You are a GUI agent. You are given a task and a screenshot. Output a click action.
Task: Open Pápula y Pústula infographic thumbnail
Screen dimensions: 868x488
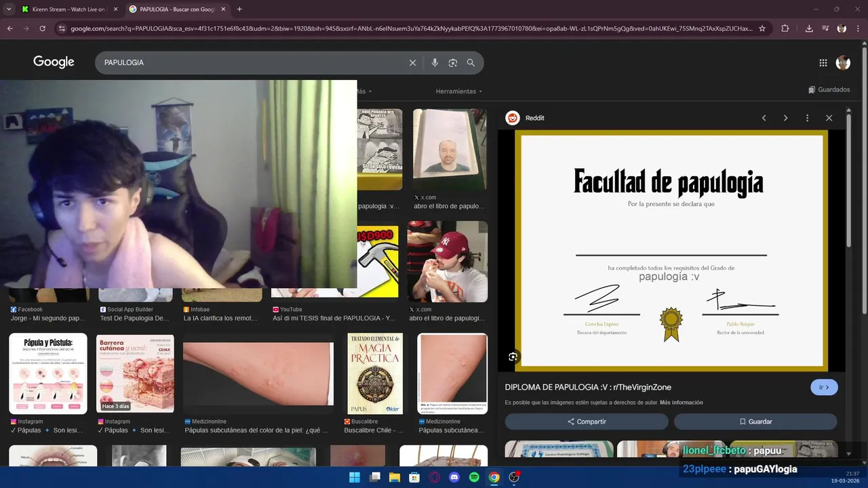pos(48,373)
